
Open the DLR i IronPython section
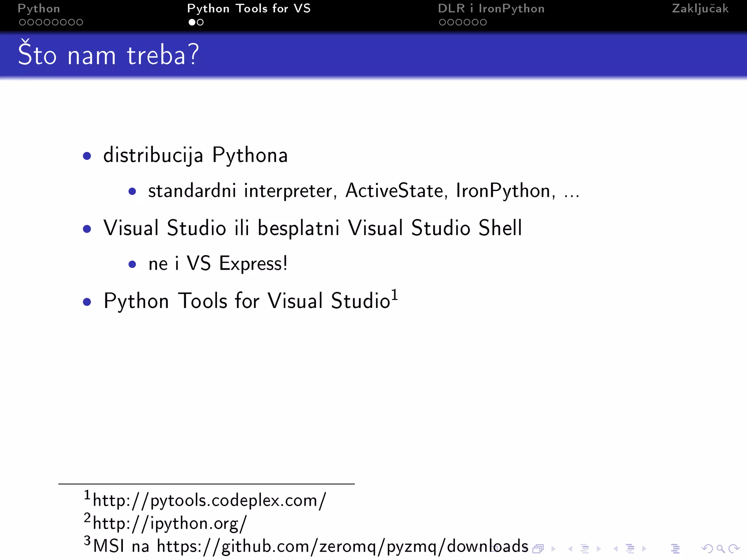[491, 9]
